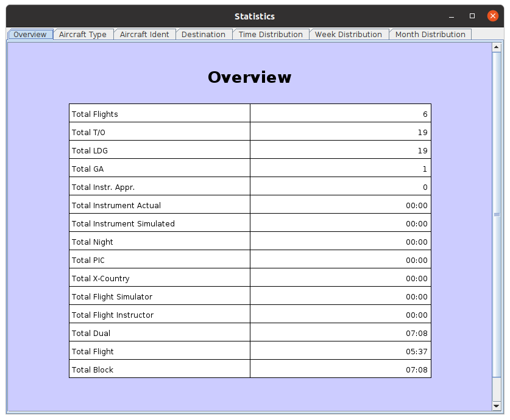The width and height of the screenshot is (510, 420).
Task: Select the Destination tab
Action: (203, 35)
